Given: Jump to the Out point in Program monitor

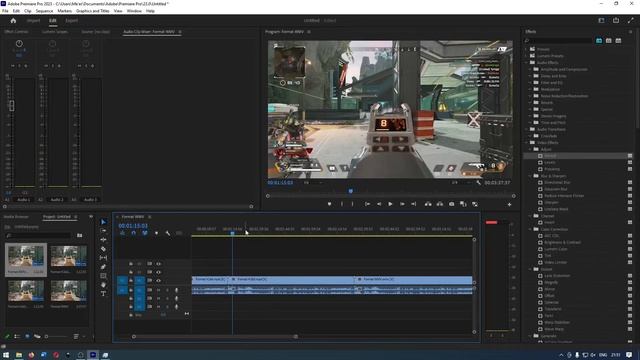Looking at the screenshot, I should (x=413, y=204).
